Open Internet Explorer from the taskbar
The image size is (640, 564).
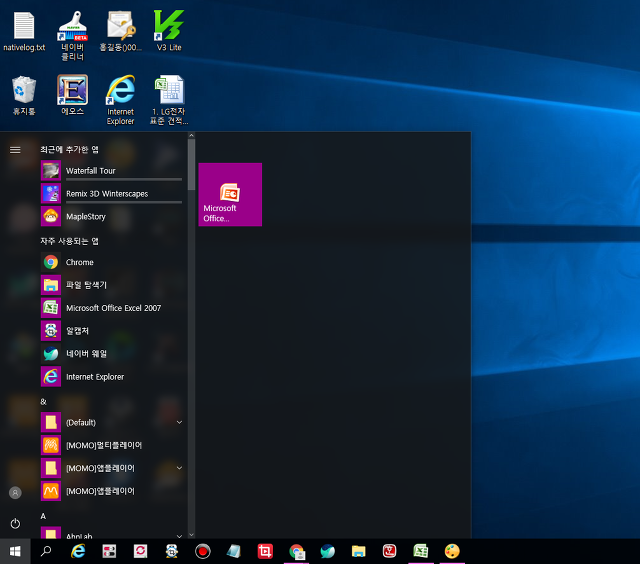coord(78,551)
